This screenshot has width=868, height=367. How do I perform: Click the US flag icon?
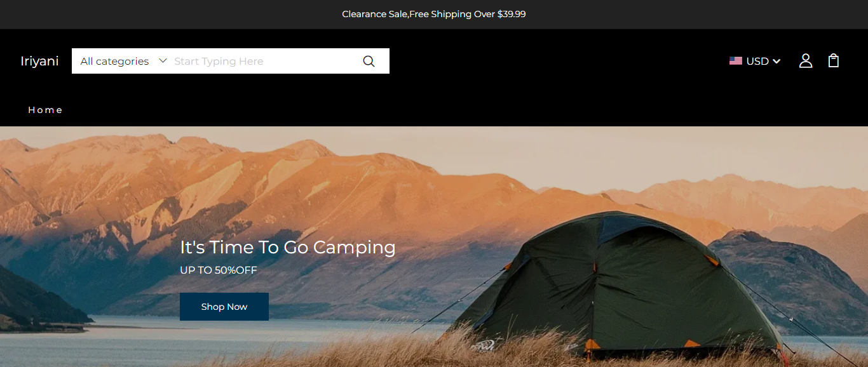click(x=736, y=61)
